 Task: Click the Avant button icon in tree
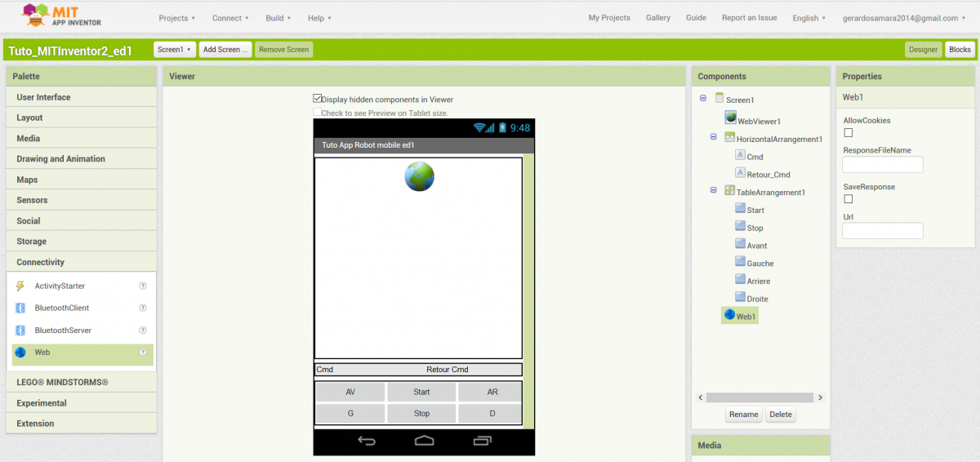pos(740,244)
